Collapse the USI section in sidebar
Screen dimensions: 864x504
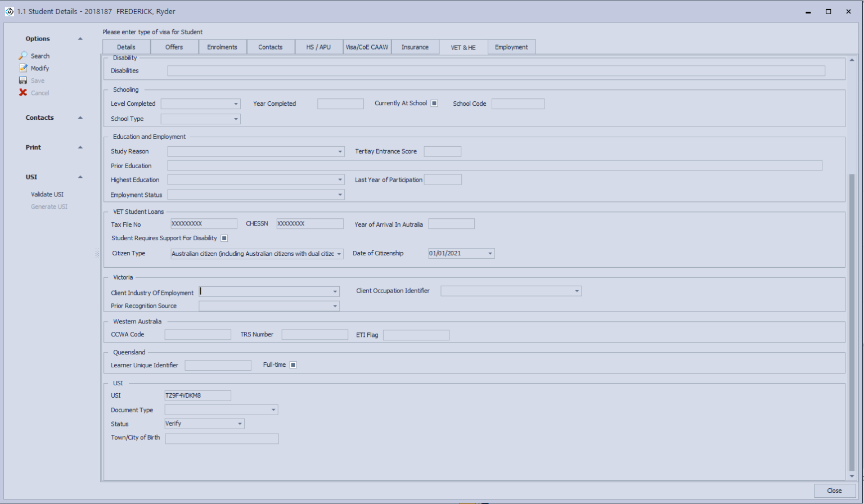click(x=80, y=176)
